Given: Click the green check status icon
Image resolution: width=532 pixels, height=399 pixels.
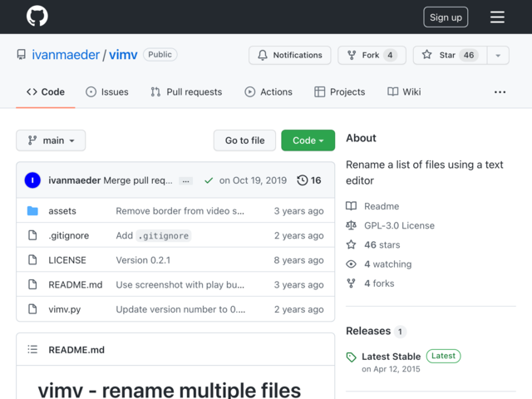Looking at the screenshot, I should coord(209,180).
